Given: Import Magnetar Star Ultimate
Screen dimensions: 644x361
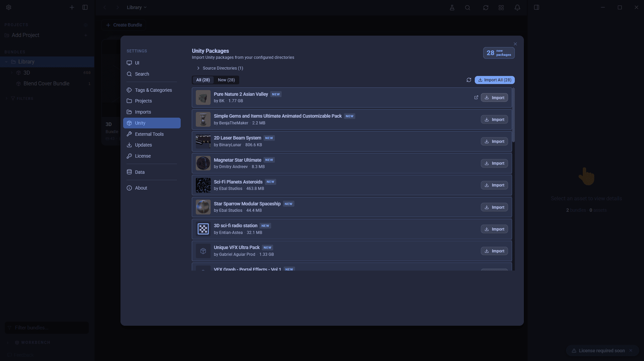Looking at the screenshot, I should (x=494, y=163).
